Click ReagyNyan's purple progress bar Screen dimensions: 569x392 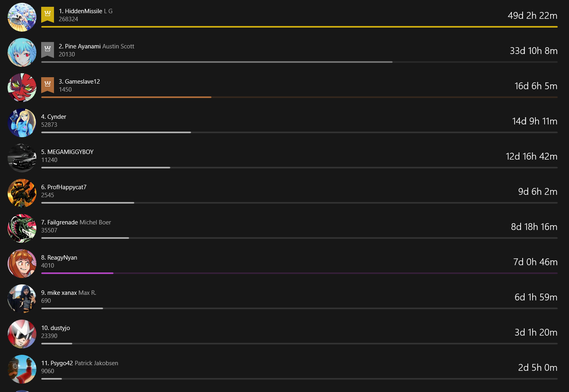pos(299,273)
